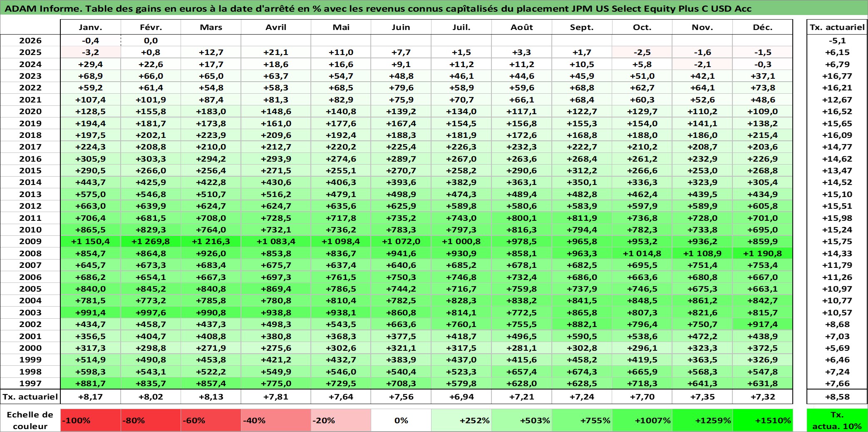868x432 pixels.
Task: Click the overall actuarial rate +8,58
Action: click(x=837, y=397)
